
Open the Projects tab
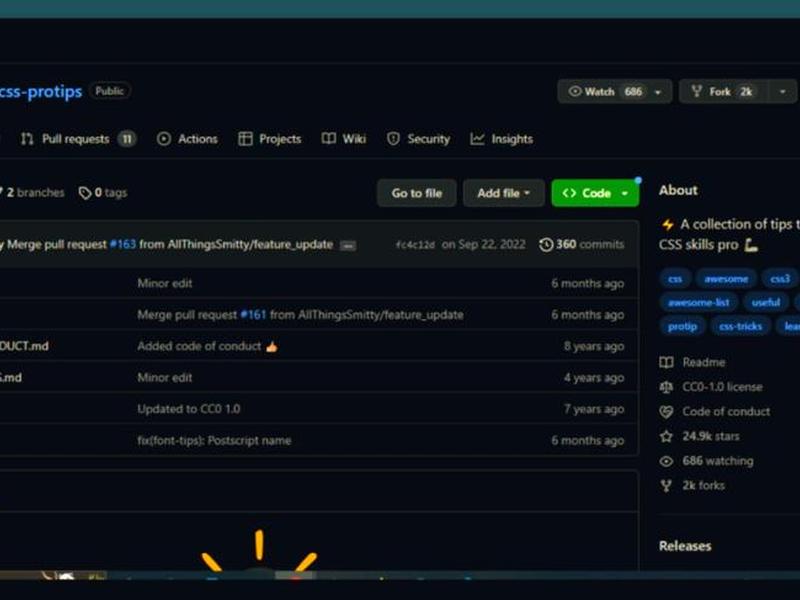click(x=270, y=139)
